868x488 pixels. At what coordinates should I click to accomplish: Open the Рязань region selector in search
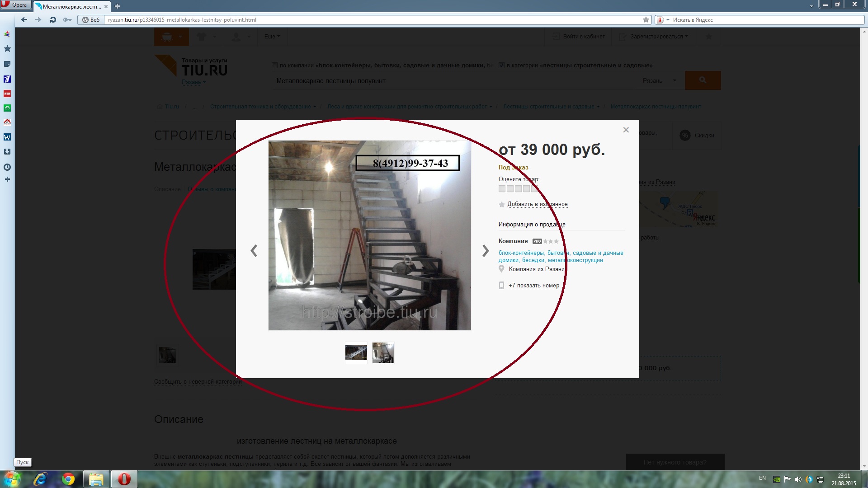660,80
